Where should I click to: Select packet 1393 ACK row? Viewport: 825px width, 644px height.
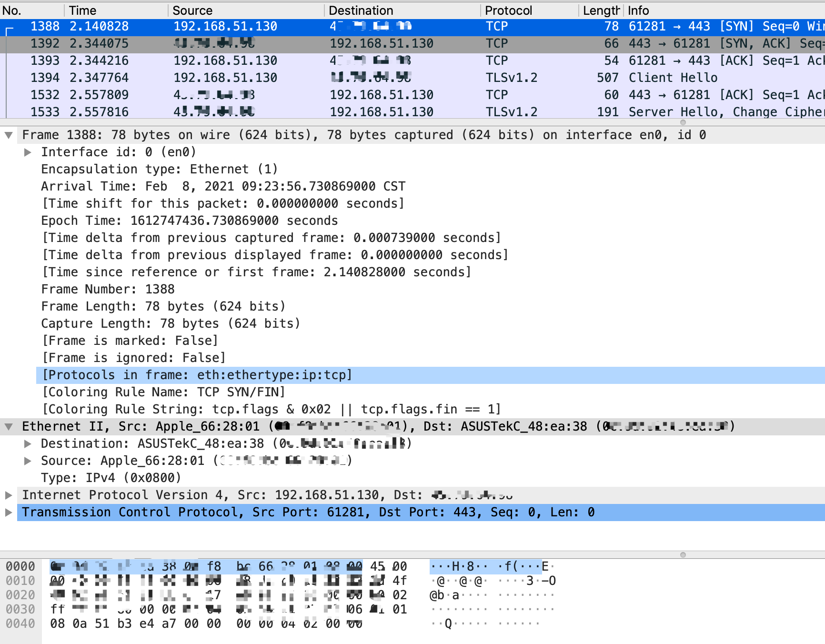pos(412,61)
